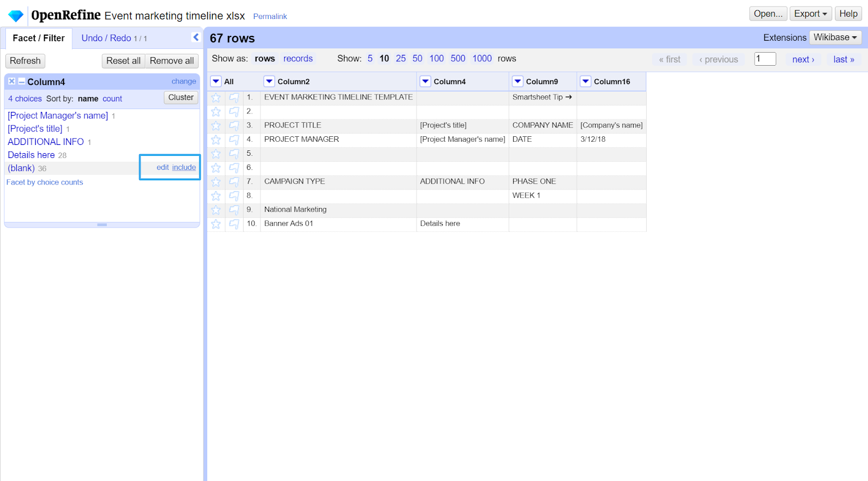868x481 pixels.
Task: Flag row 6
Action: coord(234,168)
